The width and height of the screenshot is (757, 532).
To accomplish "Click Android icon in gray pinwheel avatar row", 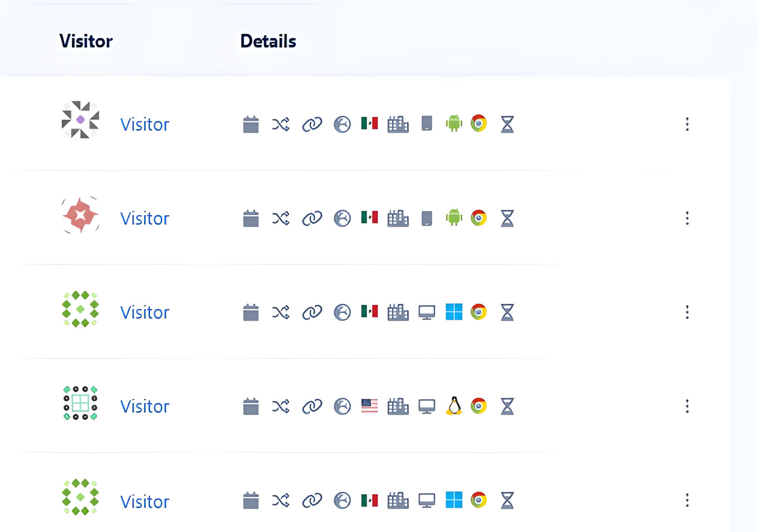I will coord(454,124).
